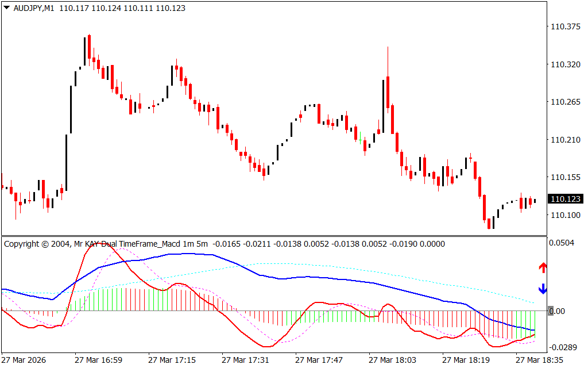
Task: Click the -0.0289 indicator scale minimum label
Action: coord(564,348)
